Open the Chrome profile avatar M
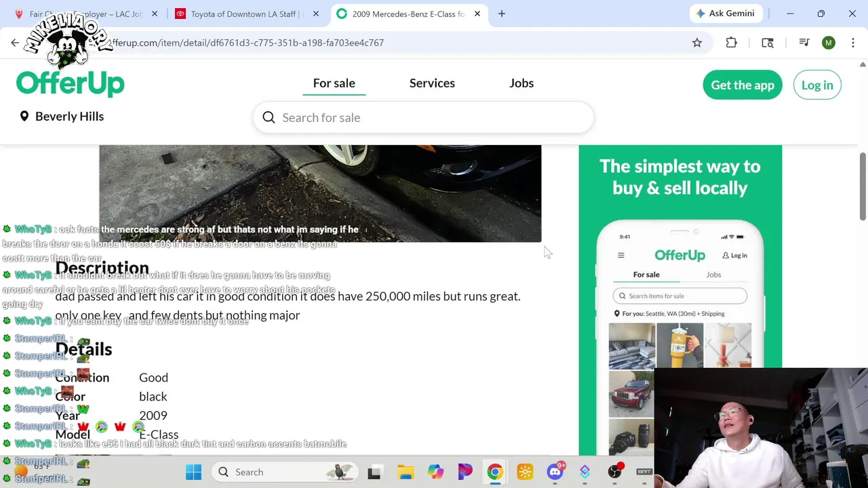The height and width of the screenshot is (488, 868). [829, 43]
